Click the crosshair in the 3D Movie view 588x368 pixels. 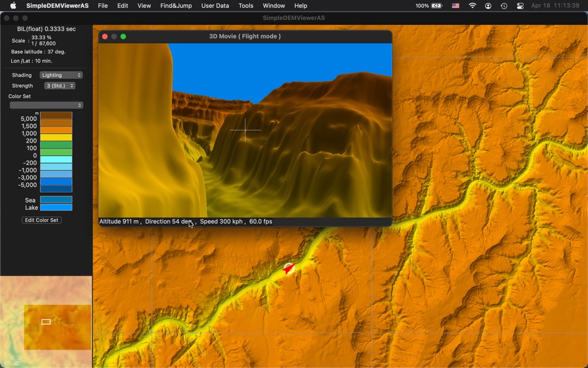[x=245, y=130]
